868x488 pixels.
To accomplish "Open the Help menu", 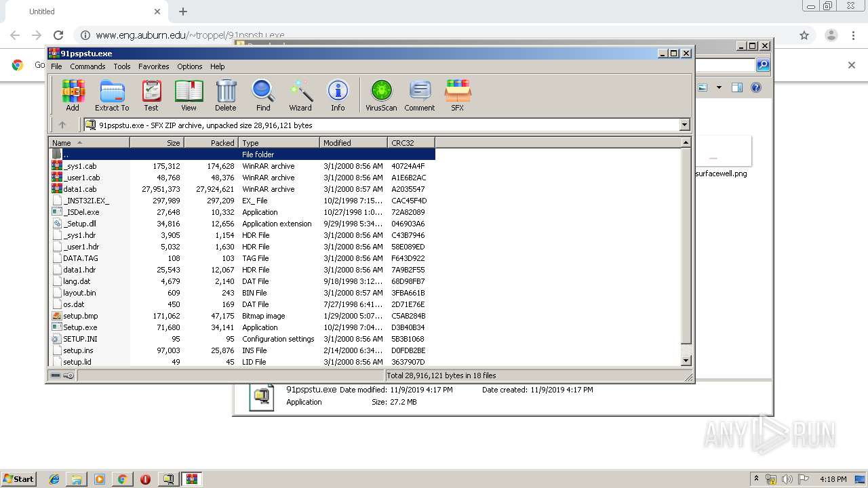I will point(218,66).
